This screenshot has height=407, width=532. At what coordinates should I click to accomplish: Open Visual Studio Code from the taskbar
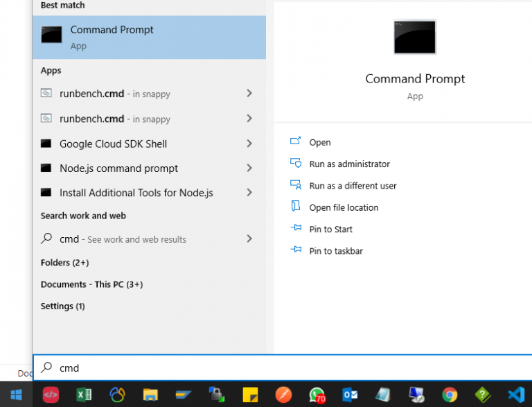516,395
